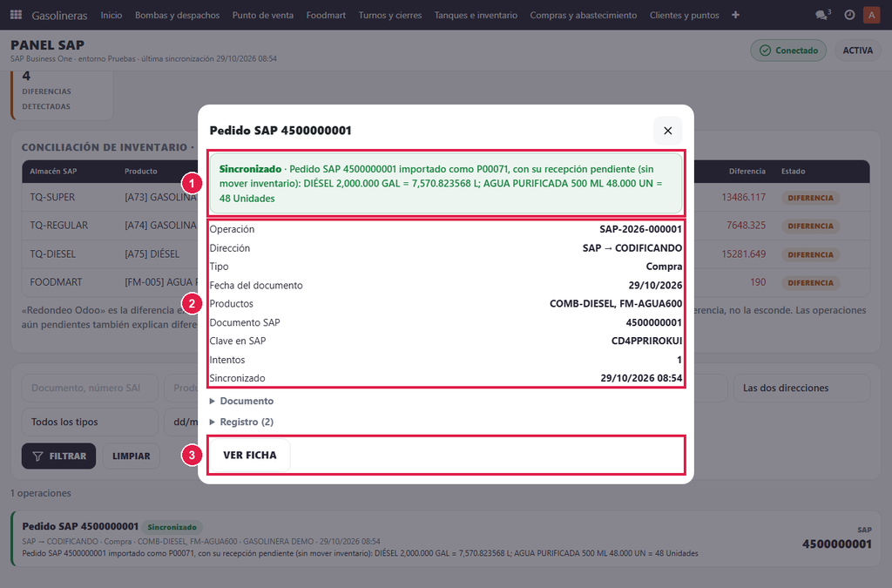Click the Diferencia column header
Image resolution: width=892 pixels, height=588 pixels.
747,171
